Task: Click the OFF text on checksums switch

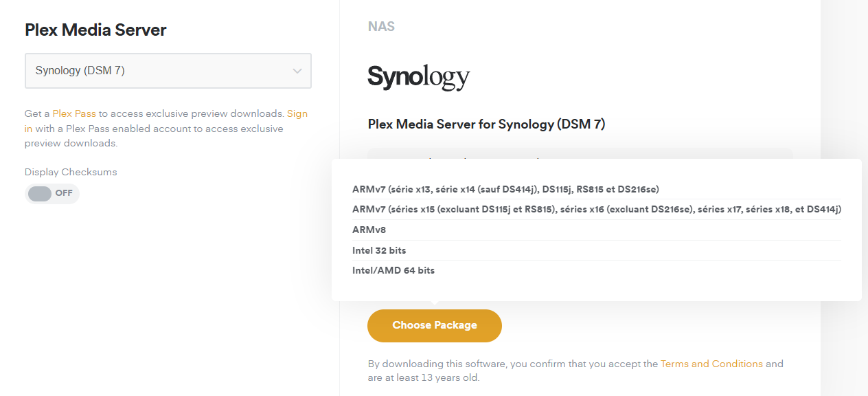Action: [64, 193]
